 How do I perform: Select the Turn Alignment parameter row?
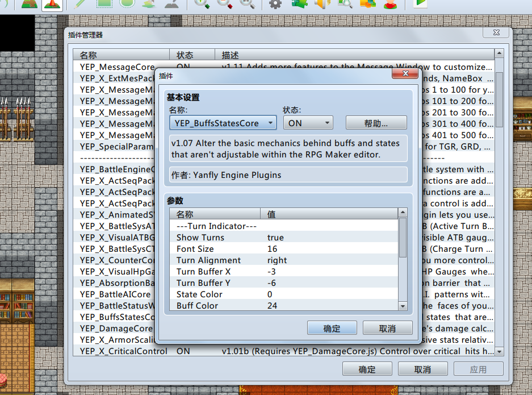coord(284,260)
